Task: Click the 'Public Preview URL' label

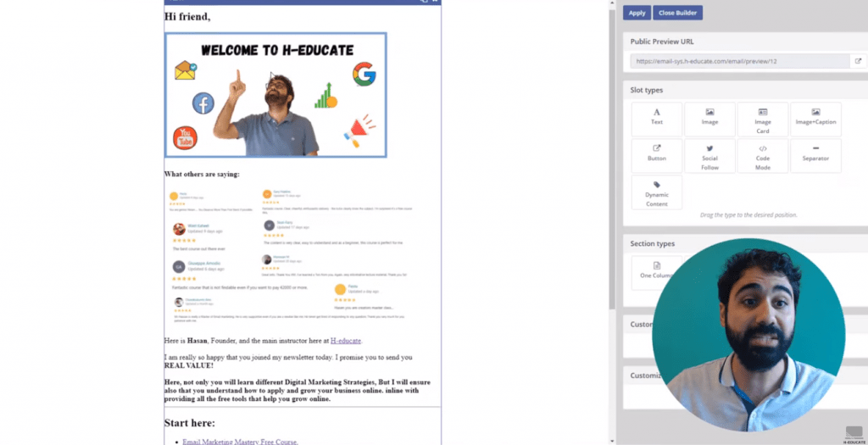Action: (x=661, y=42)
